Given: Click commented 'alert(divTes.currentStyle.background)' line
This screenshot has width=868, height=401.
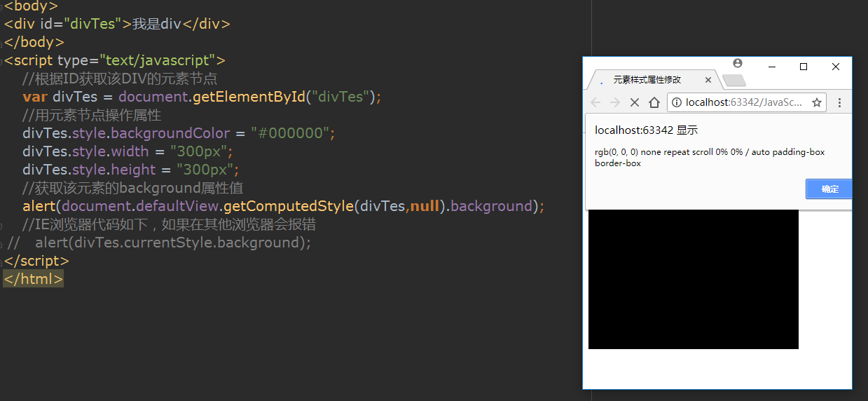Looking at the screenshot, I should [159, 243].
